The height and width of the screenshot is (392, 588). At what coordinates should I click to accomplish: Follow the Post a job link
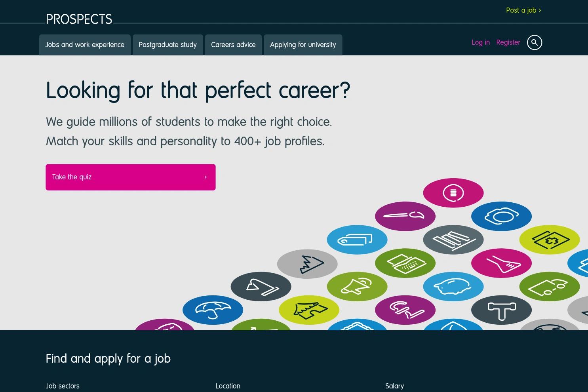[x=523, y=10]
